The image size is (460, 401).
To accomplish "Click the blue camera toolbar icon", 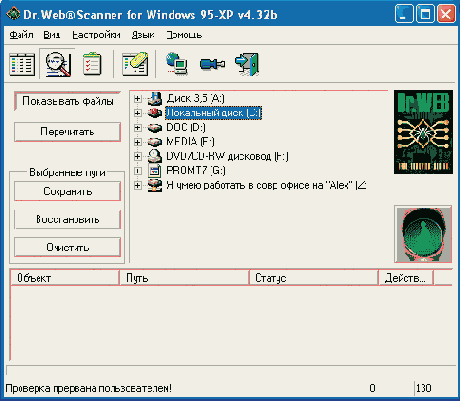I will click(212, 63).
